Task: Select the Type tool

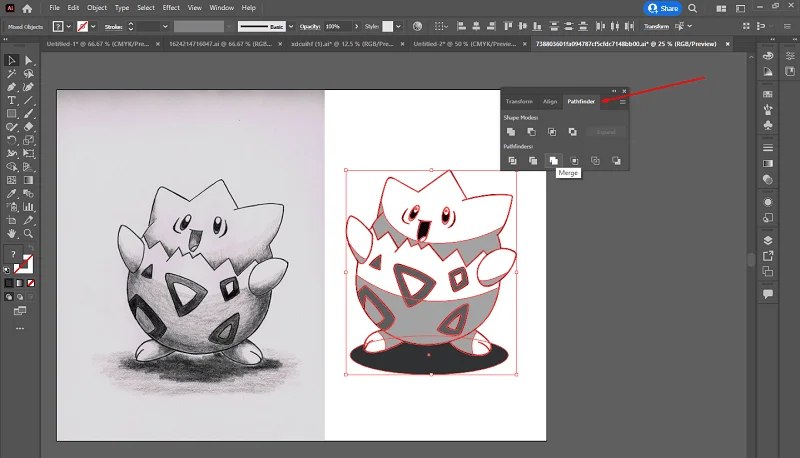Action: [11, 100]
